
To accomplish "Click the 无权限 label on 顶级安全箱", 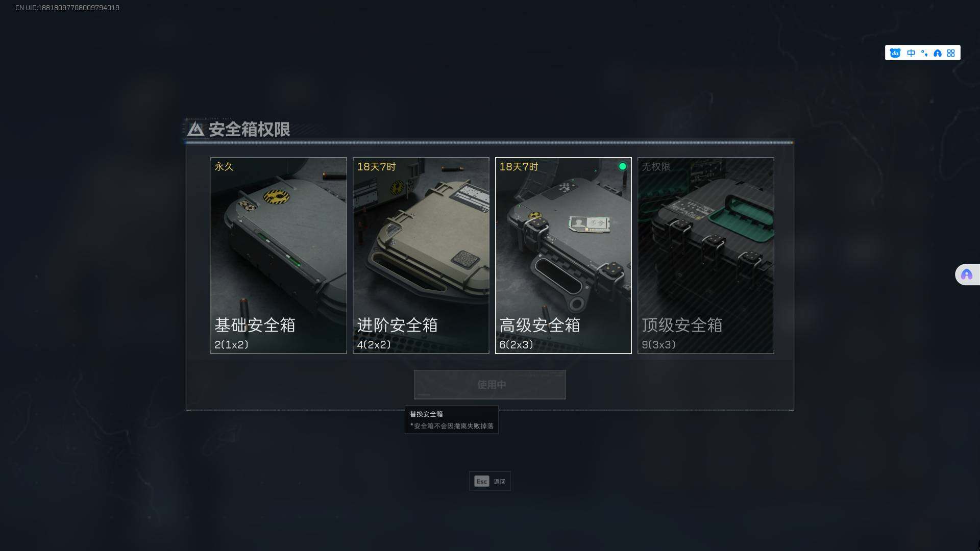I will (x=656, y=167).
